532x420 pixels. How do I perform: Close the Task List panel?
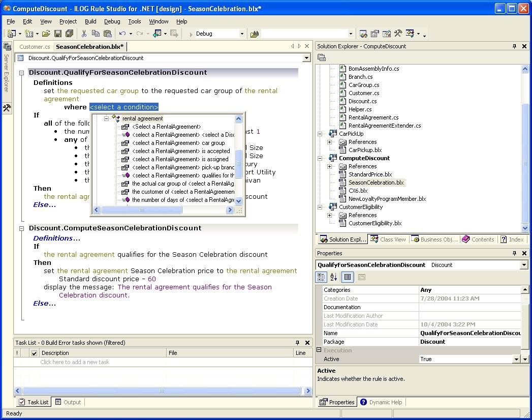(307, 343)
